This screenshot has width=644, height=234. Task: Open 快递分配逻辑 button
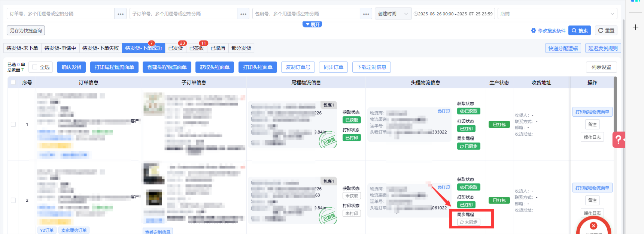click(563, 48)
